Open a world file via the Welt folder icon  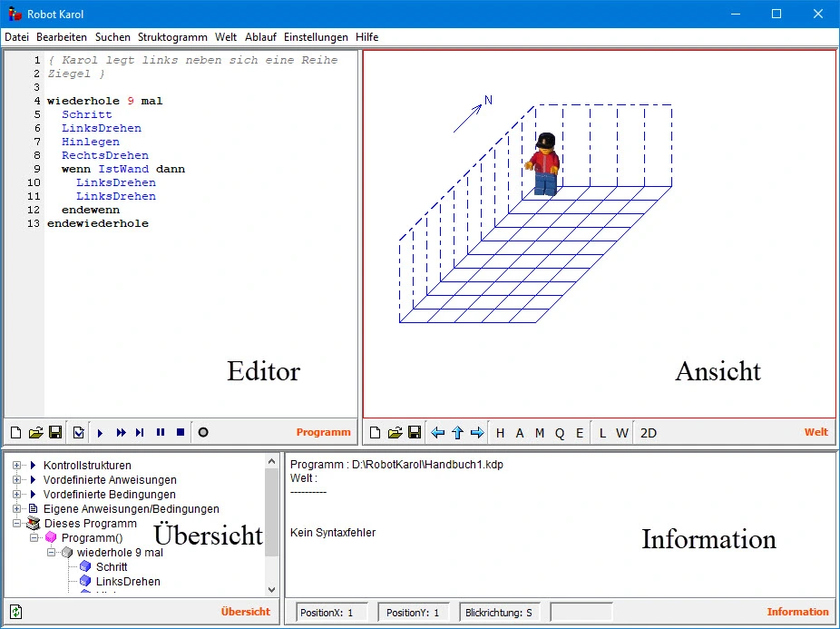(395, 433)
